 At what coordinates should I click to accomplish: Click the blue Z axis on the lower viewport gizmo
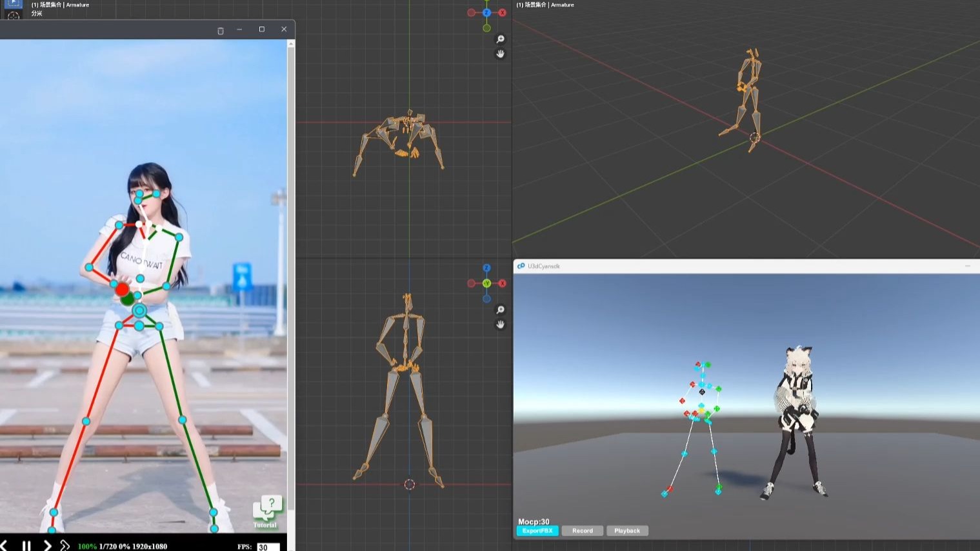coord(486,268)
